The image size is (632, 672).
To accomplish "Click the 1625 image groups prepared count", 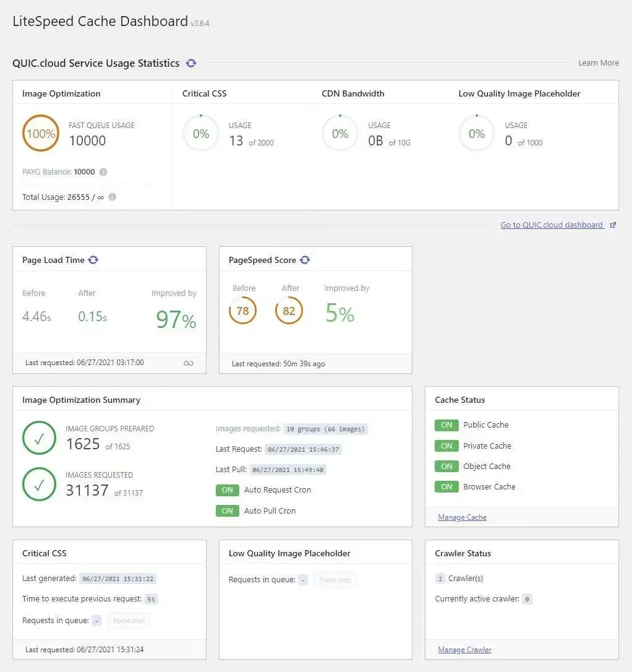I will (x=83, y=444).
